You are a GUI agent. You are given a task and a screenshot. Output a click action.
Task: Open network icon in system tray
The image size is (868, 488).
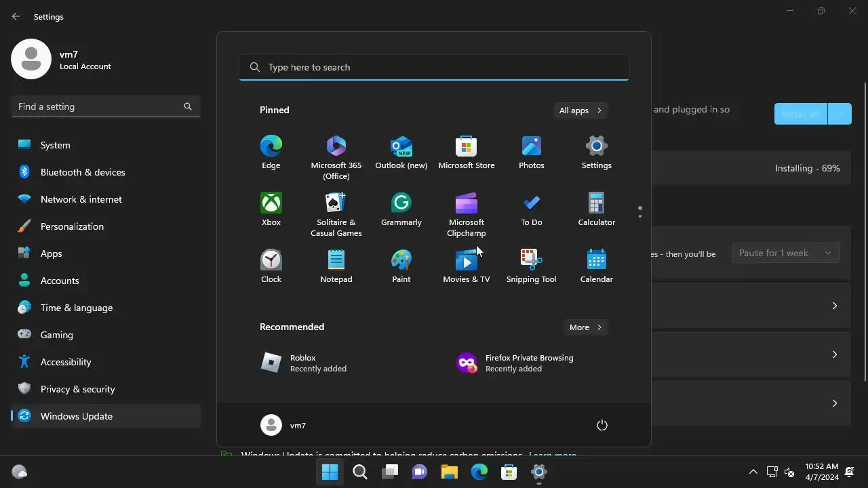772,472
